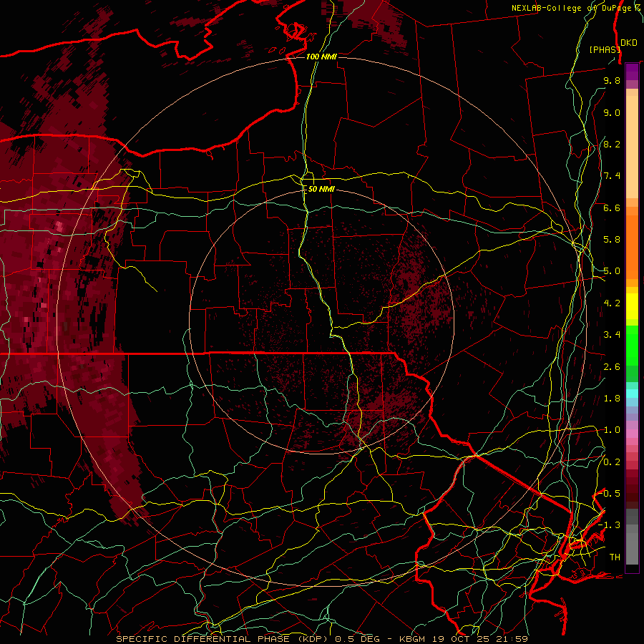The image size is (644, 644).
Task: Click the Specific Differential Phase caption text
Action: click(x=224, y=639)
